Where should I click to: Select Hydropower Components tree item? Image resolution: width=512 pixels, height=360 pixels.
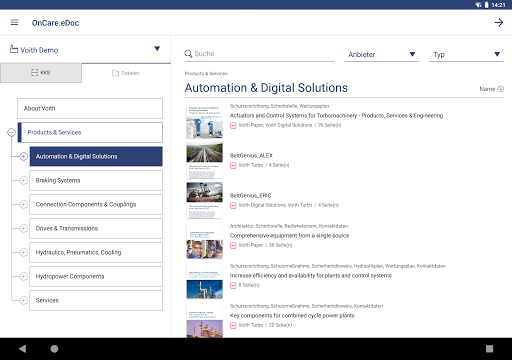(x=96, y=276)
